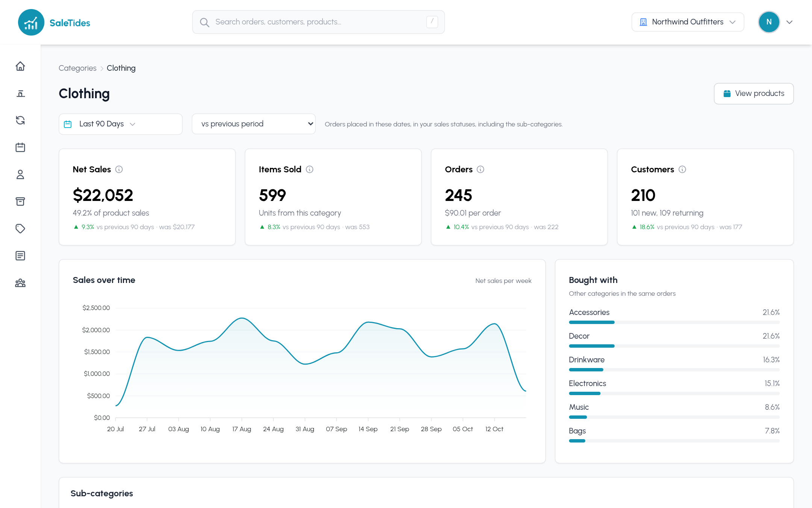Click the building icon beside Northwind Outfitters
This screenshot has height=508, width=812.
click(644, 22)
